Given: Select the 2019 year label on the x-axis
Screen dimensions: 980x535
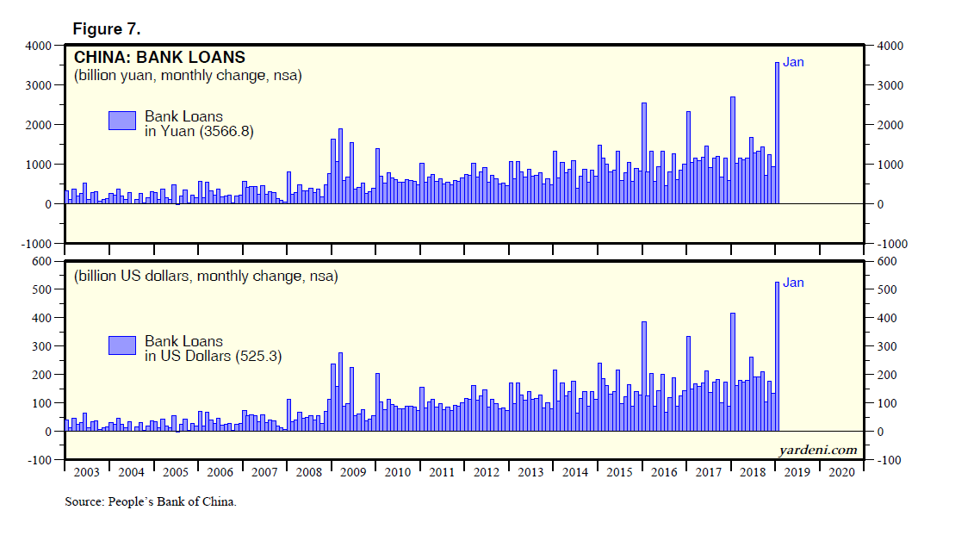Looking at the screenshot, I should (x=797, y=472).
